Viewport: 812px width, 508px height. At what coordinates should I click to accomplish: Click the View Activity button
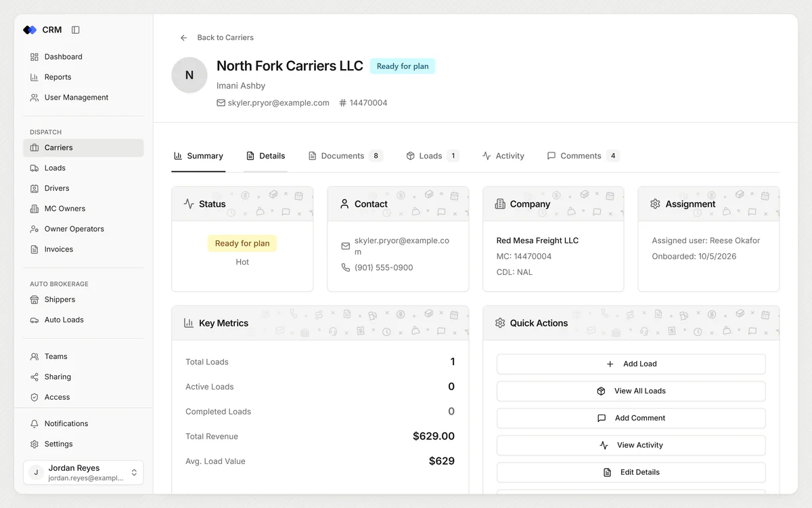coord(631,445)
